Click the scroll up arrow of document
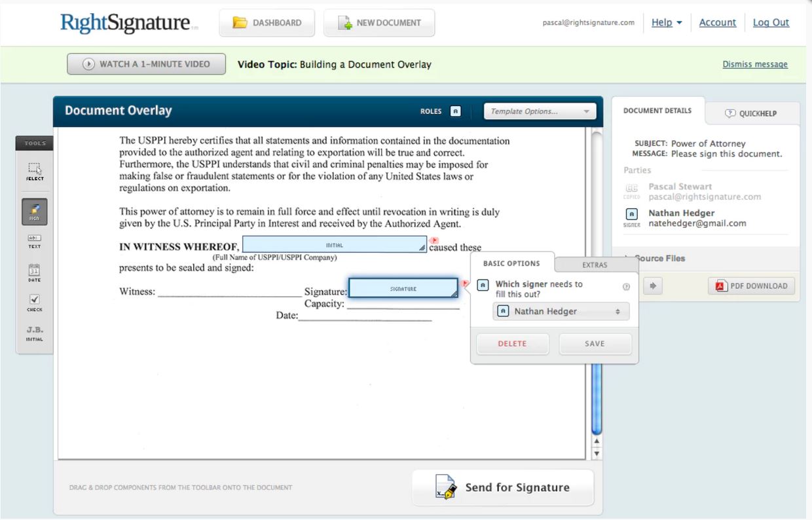Image resolution: width=812 pixels, height=520 pixels. coord(596,441)
